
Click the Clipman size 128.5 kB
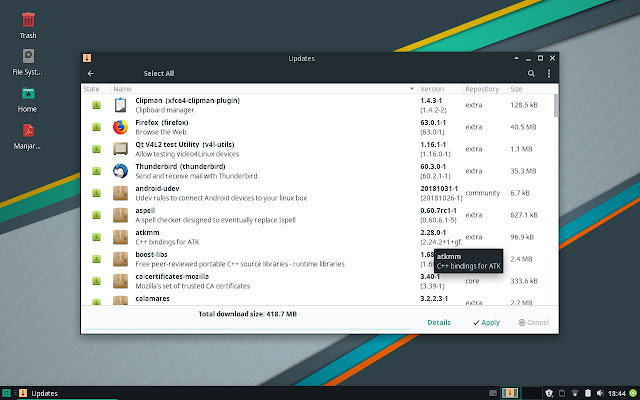pyautogui.click(x=524, y=105)
